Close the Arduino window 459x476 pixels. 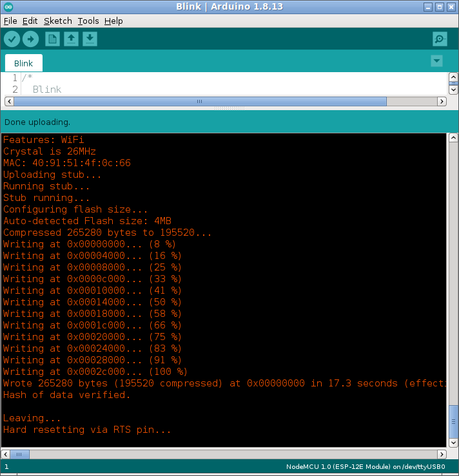click(x=451, y=7)
